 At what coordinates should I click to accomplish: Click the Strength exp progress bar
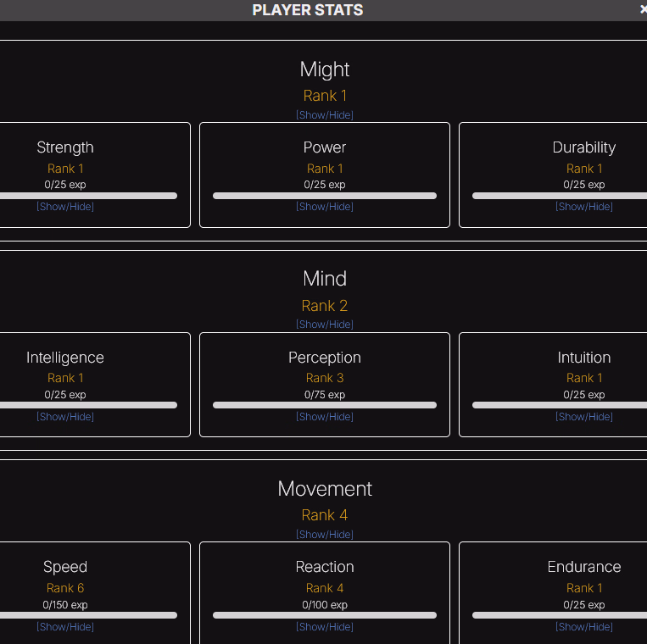click(x=88, y=196)
